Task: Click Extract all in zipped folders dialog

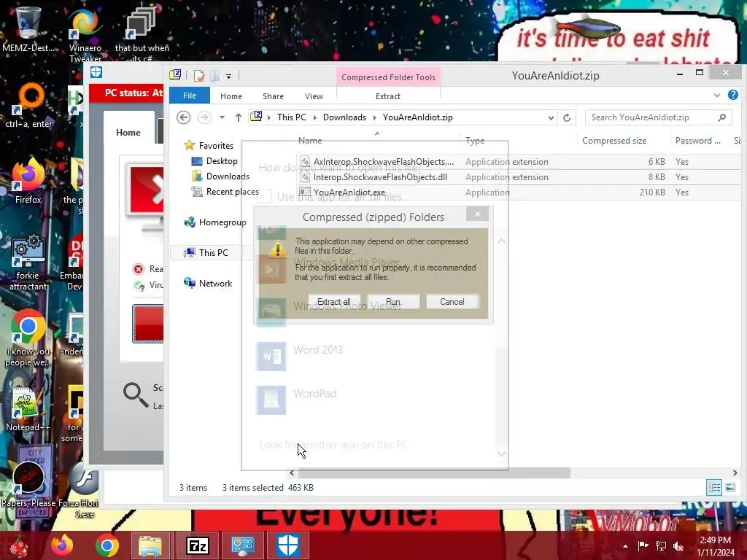Action: tap(334, 302)
